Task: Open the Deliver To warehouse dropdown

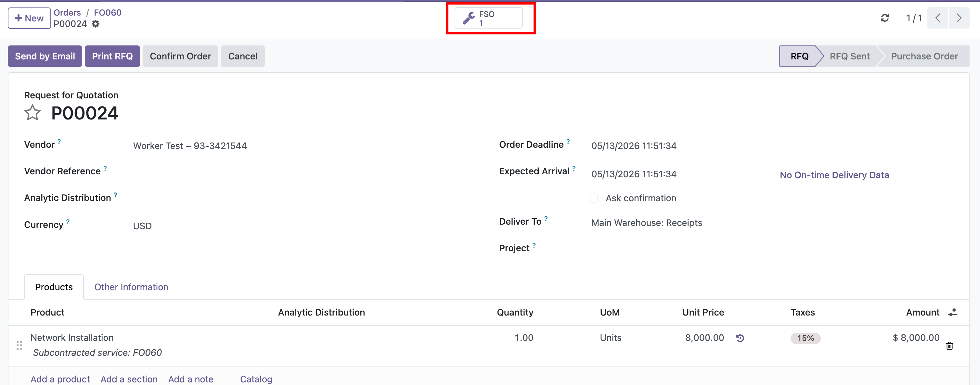Action: tap(772, 223)
